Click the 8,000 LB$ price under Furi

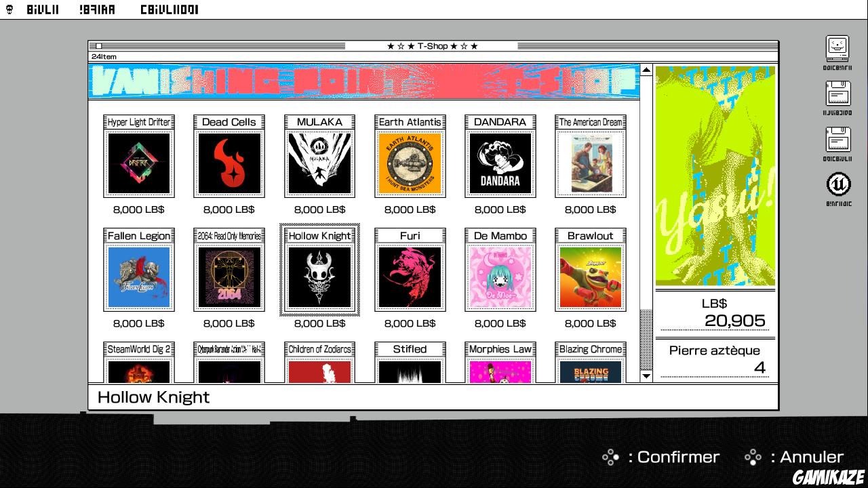[x=410, y=323]
